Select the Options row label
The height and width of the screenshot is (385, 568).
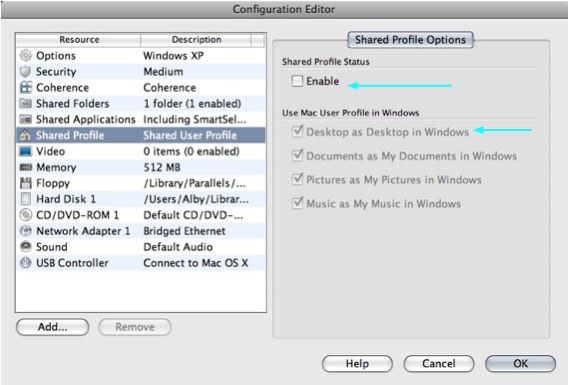[56, 56]
